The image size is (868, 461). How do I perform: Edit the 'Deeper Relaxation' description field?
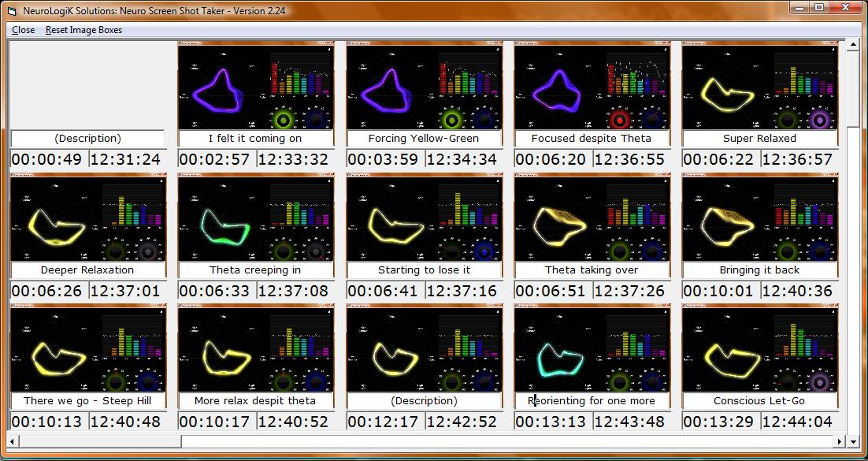[87, 270]
